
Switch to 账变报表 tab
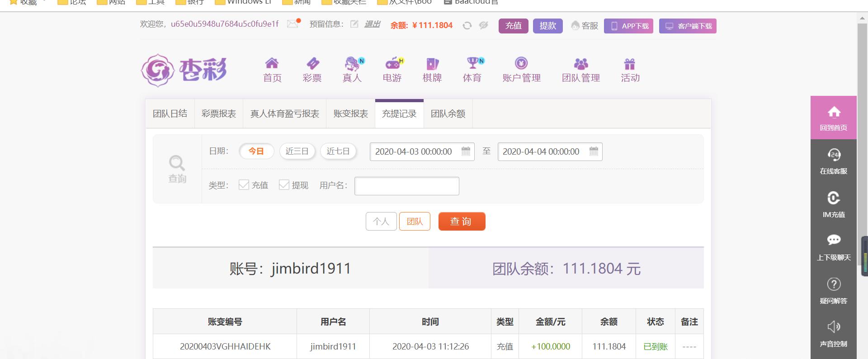[351, 113]
